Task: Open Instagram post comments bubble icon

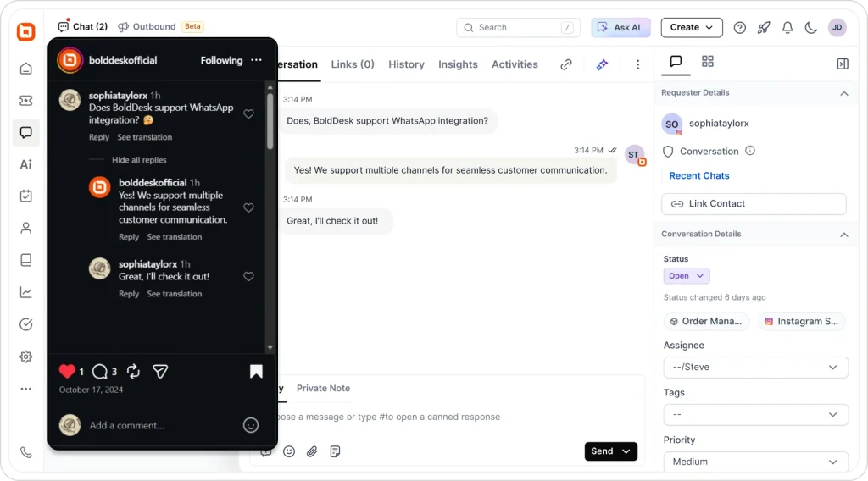Action: pos(100,372)
